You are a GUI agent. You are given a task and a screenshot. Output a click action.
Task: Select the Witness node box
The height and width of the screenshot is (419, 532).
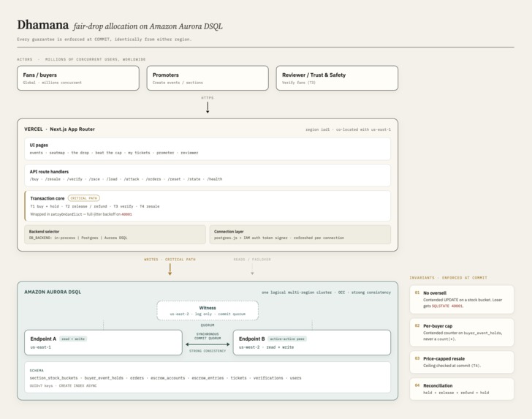tap(208, 310)
